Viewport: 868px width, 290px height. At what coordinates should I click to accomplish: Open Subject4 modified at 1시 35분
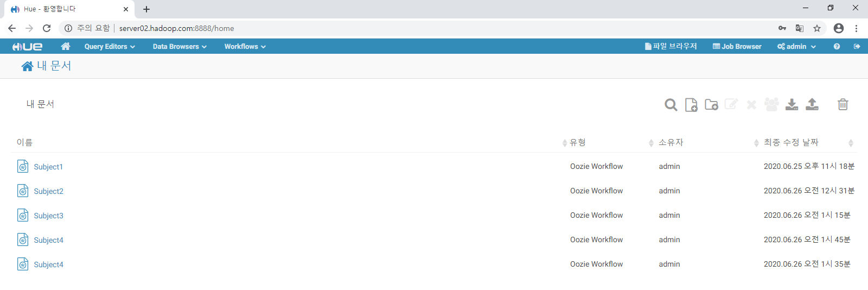coord(49,264)
